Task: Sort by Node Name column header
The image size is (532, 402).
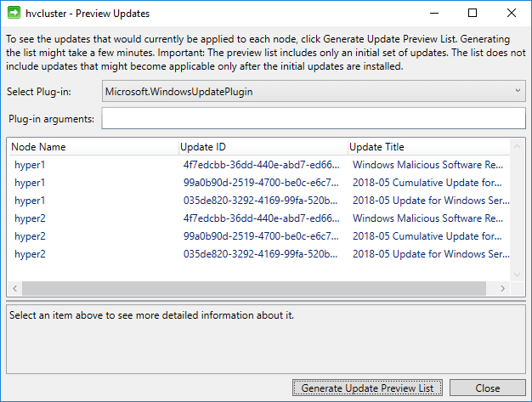Action: tap(93, 147)
